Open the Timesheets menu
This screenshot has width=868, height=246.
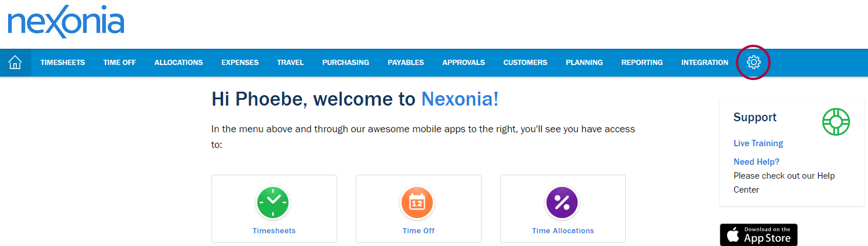[63, 63]
